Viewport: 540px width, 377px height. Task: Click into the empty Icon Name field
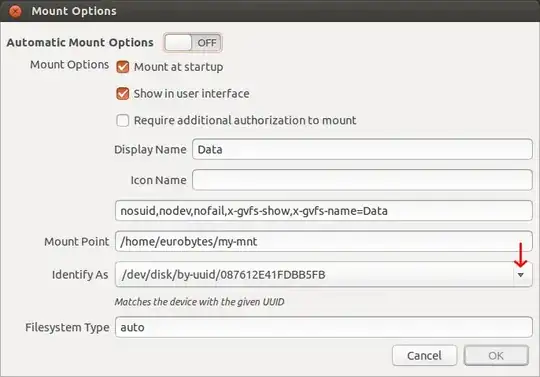(x=362, y=180)
